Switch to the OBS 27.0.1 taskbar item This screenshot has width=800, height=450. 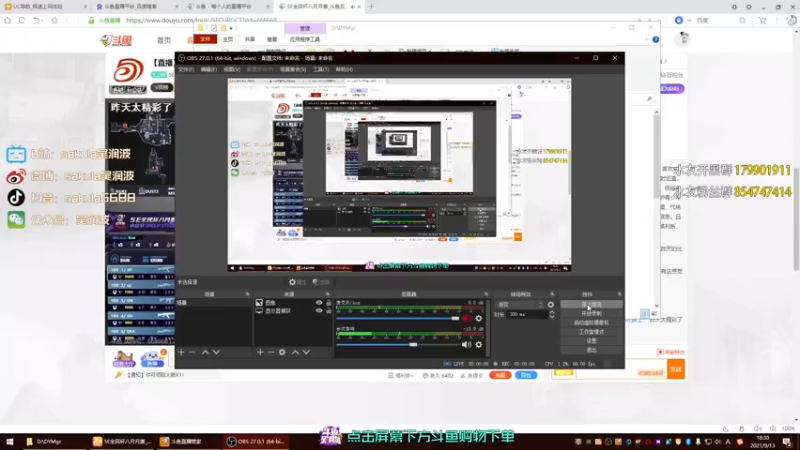pyautogui.click(x=256, y=441)
